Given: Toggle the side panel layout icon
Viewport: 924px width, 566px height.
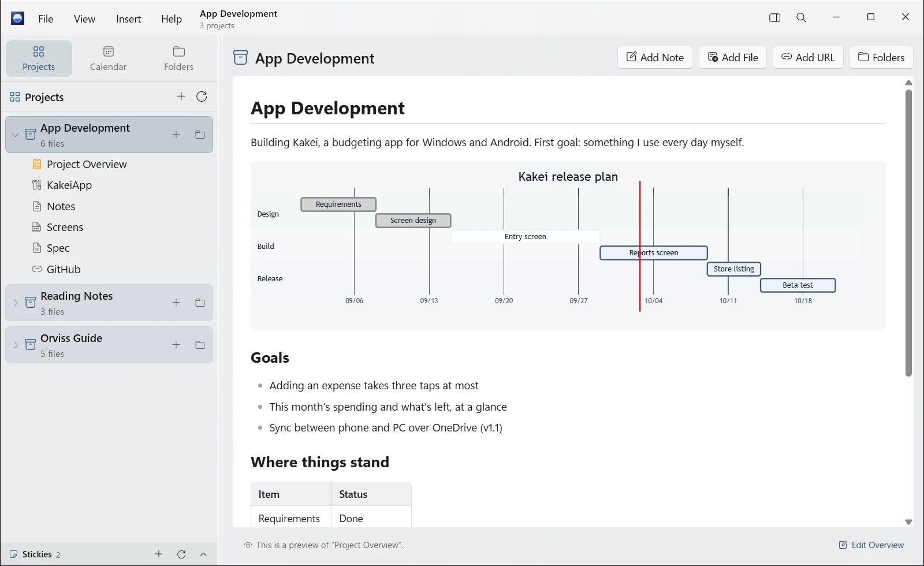Looking at the screenshot, I should 775,18.
